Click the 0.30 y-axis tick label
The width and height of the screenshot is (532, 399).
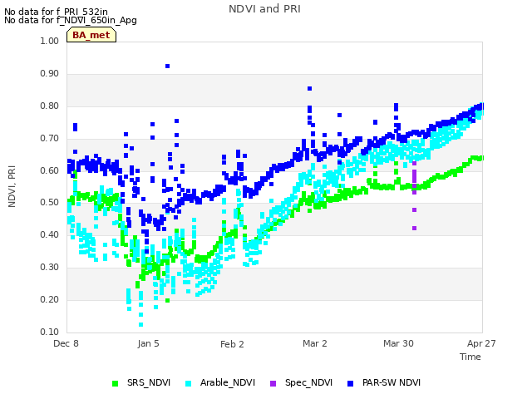pos(50,268)
